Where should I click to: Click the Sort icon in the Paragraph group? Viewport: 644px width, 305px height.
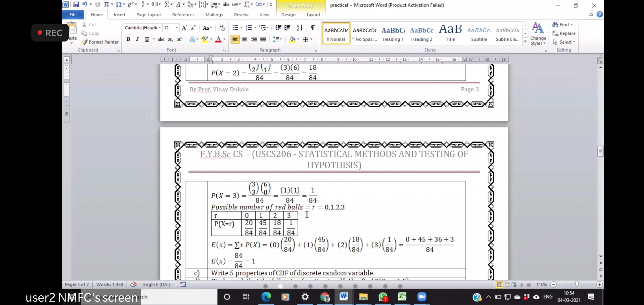pos(299,28)
